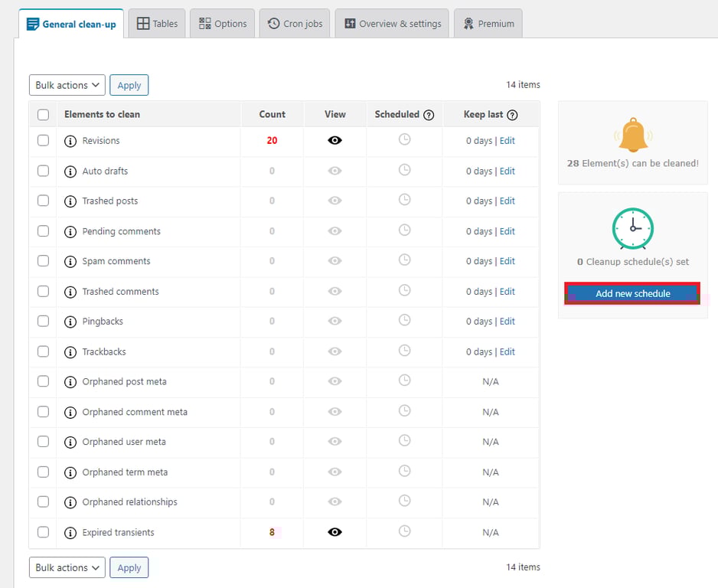Check the select-all checkbox in the table header
Image resolution: width=718 pixels, height=588 pixels.
(43, 113)
